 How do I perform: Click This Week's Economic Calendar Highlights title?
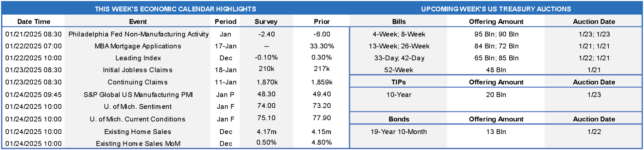click(x=176, y=9)
